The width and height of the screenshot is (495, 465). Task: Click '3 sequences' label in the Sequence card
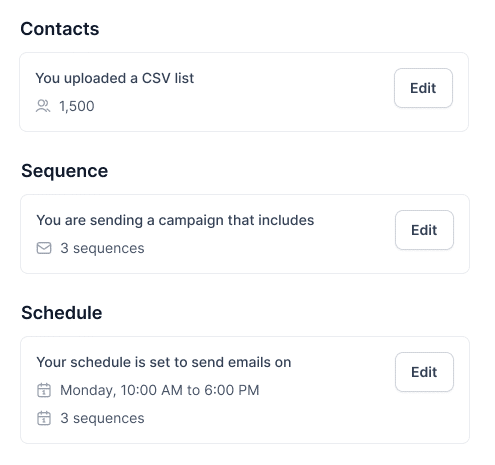[x=102, y=248]
